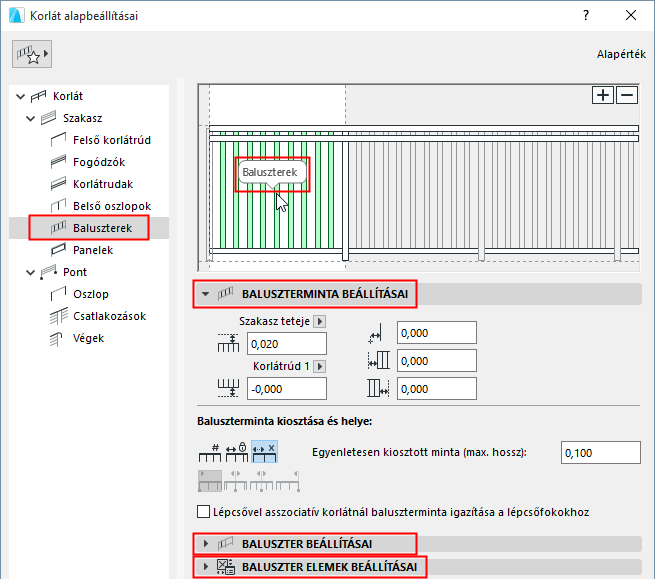Click the top offset icon beside 0,020
Image resolution: width=655 pixels, height=579 pixels.
point(228,343)
